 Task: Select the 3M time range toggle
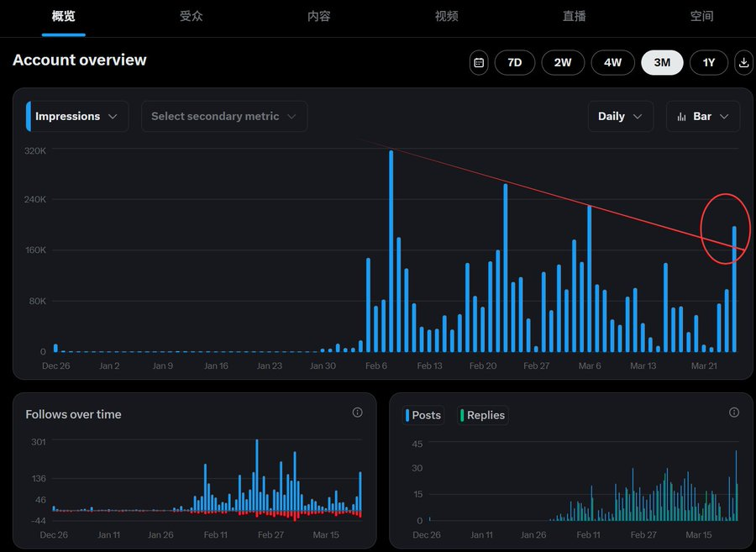point(662,62)
